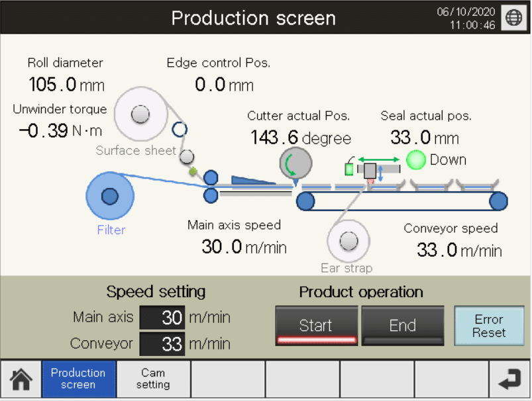The image size is (532, 401).
Task: Open language settings globe icon
Action: click(513, 18)
